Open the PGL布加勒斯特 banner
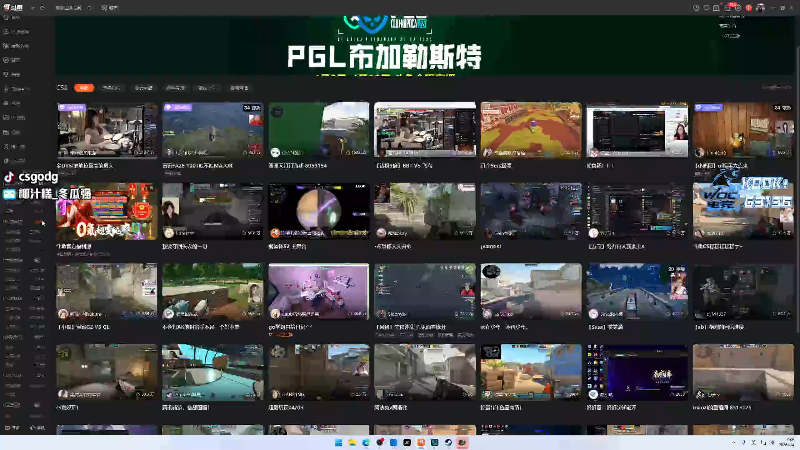 click(424, 46)
